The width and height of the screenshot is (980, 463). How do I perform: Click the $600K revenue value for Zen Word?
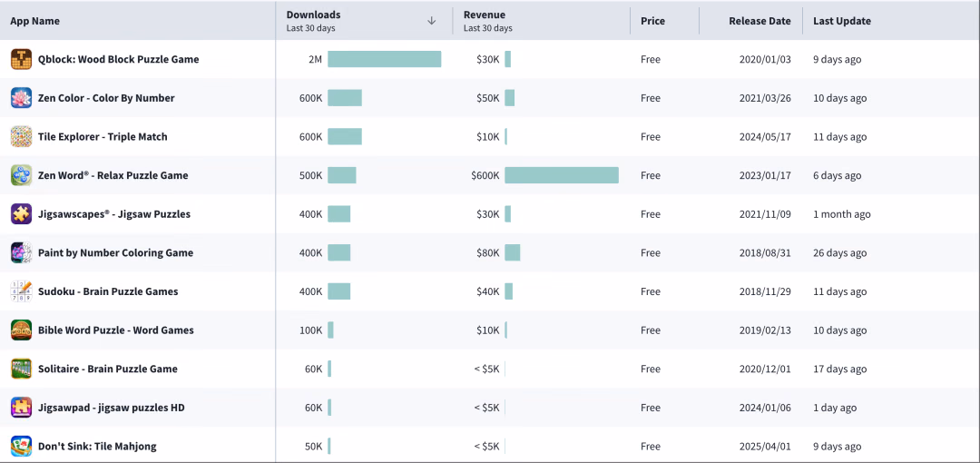tap(485, 175)
